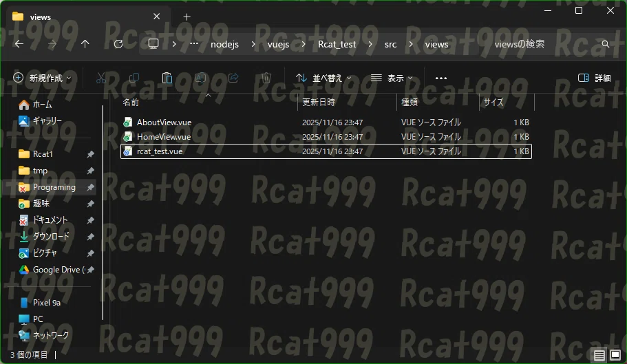This screenshot has height=364, width=627.
Task: Click the Cut scissors icon
Action: (x=101, y=78)
